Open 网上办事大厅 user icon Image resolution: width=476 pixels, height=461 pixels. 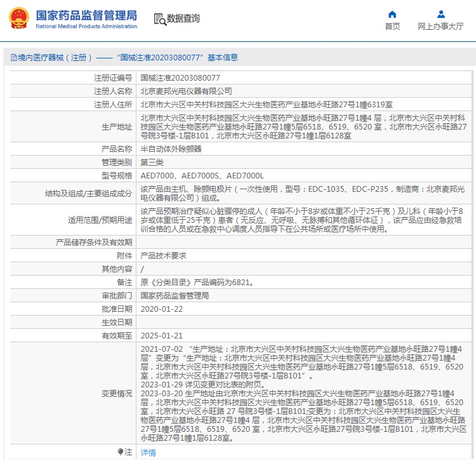(x=441, y=14)
